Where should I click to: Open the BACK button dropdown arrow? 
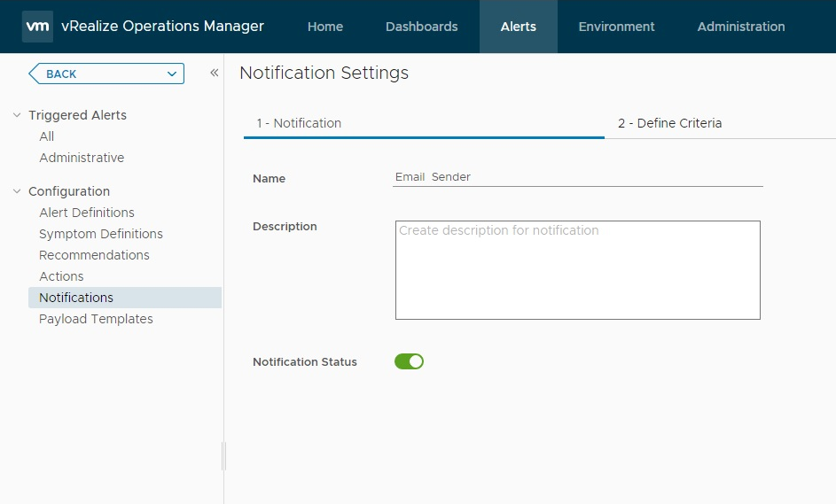[x=172, y=74]
